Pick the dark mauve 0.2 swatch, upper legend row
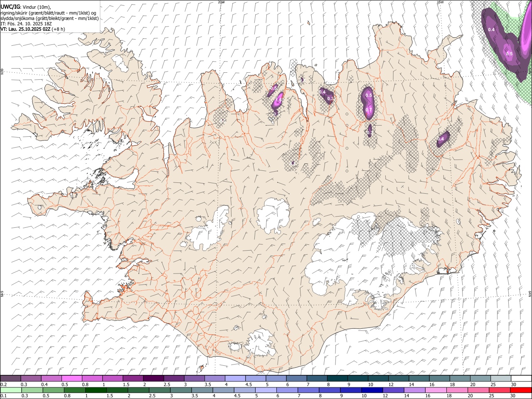This screenshot has width=532, height=399. [11, 378]
